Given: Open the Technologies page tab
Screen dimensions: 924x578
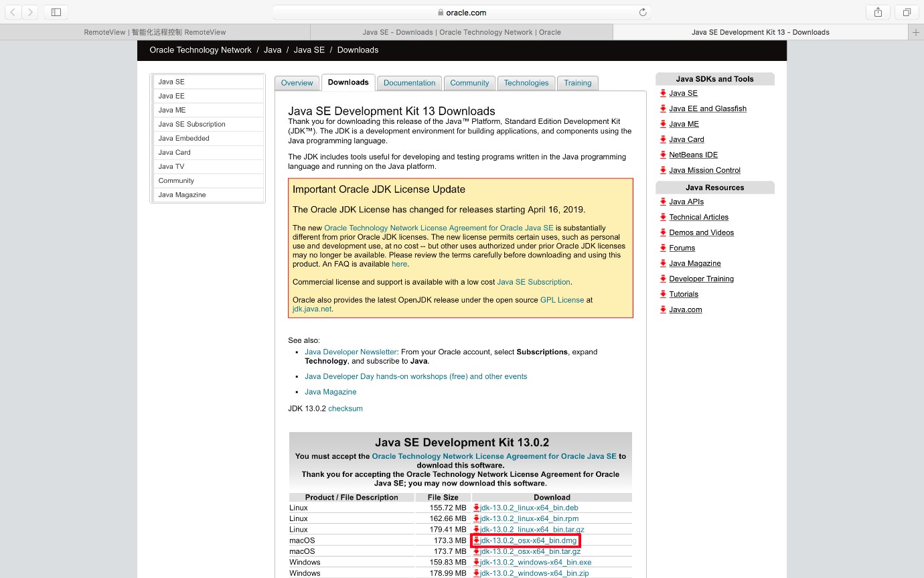Looking at the screenshot, I should click(x=526, y=83).
